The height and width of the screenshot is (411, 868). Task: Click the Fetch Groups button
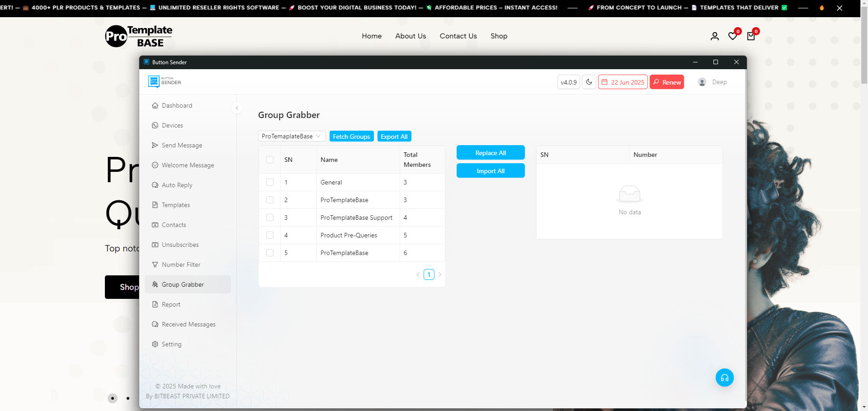[x=351, y=136]
